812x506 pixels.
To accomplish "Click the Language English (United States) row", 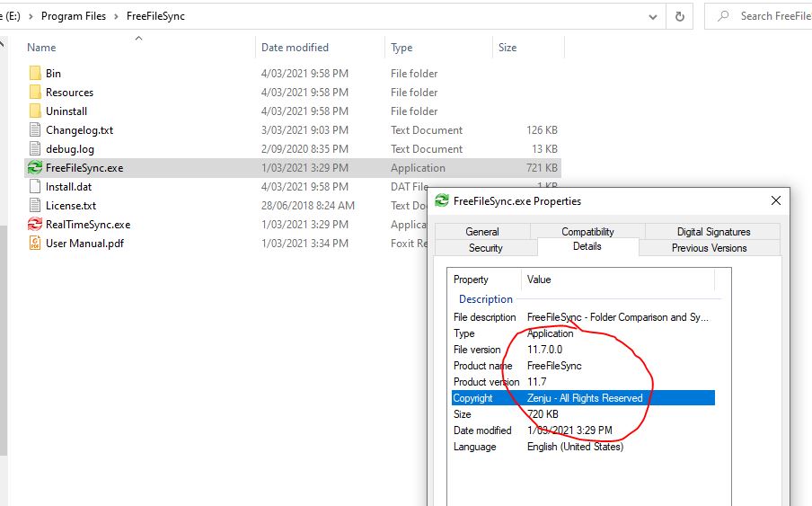I will 583,447.
